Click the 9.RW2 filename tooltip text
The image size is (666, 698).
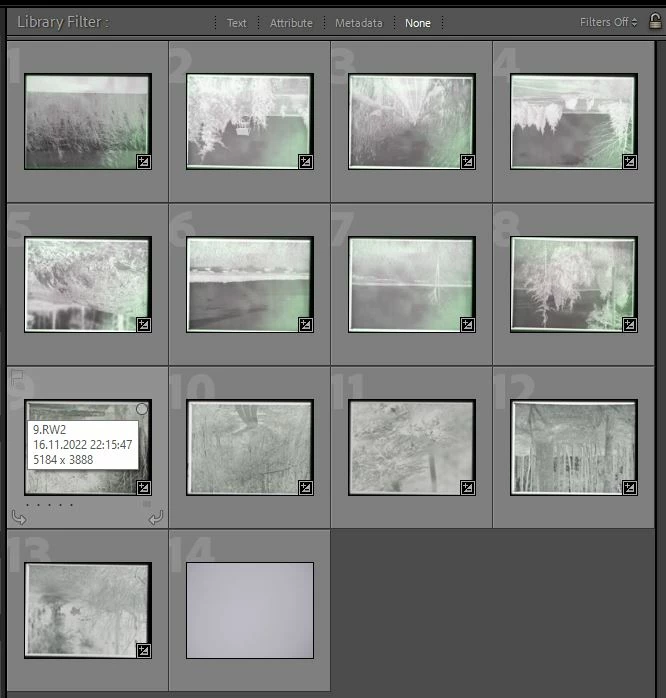tap(49, 430)
